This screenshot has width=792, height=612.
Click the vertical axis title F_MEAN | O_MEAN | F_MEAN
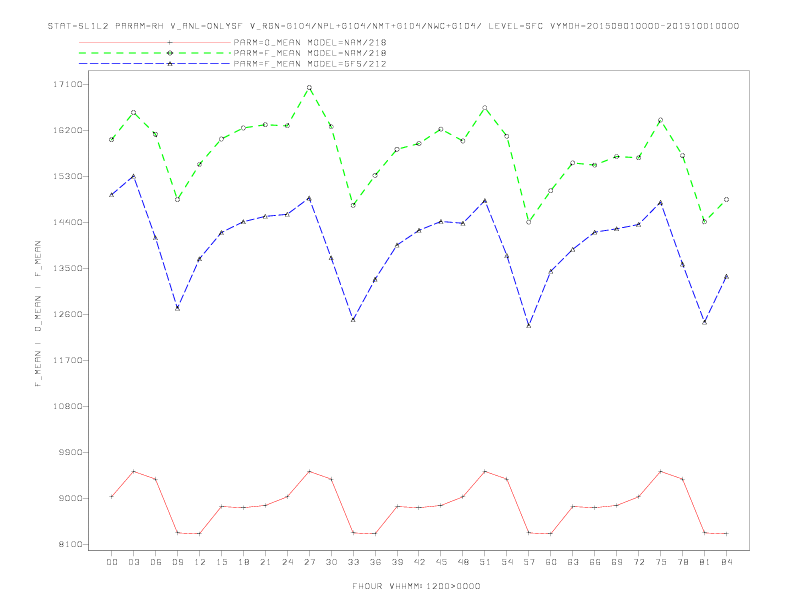[38, 314]
